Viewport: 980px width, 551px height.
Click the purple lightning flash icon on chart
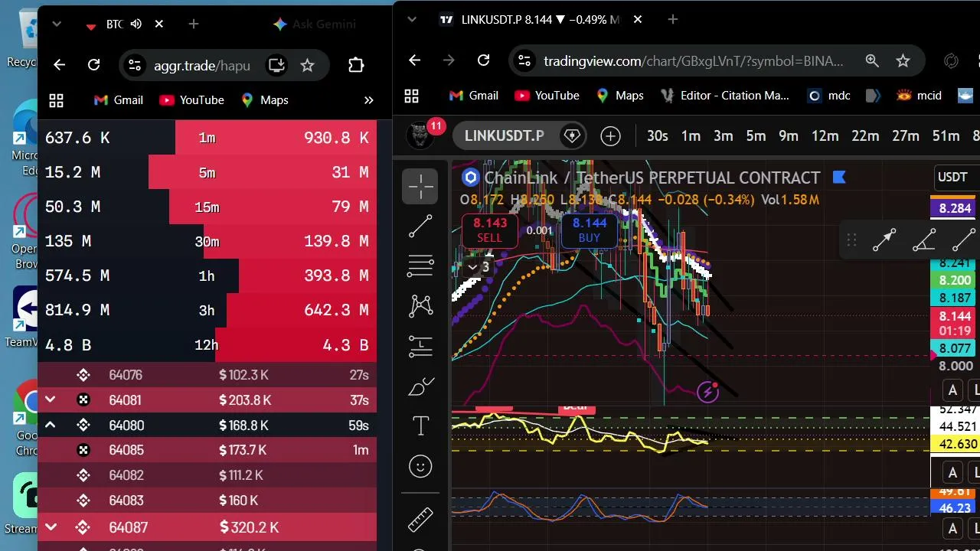pyautogui.click(x=708, y=393)
